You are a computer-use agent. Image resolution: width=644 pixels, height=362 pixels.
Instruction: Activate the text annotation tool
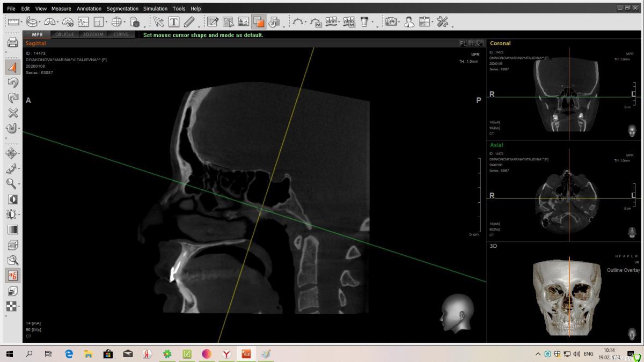click(174, 22)
